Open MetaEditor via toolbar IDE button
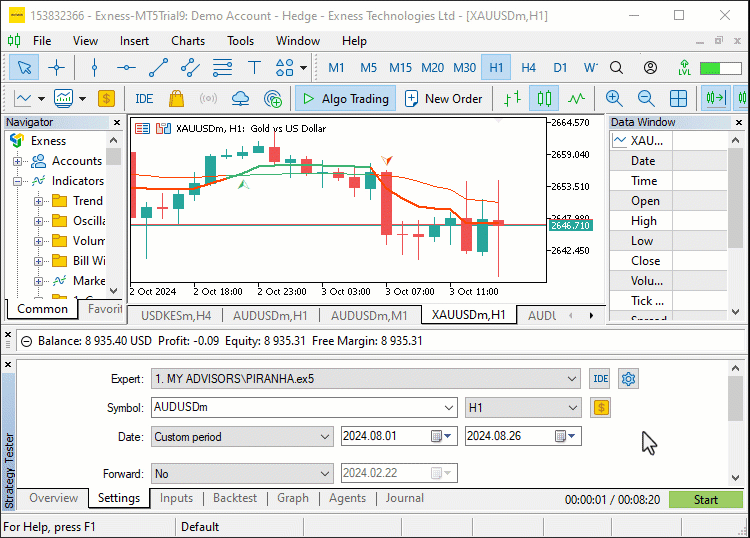Screen dimensions: 750x538 pyautogui.click(x=144, y=99)
